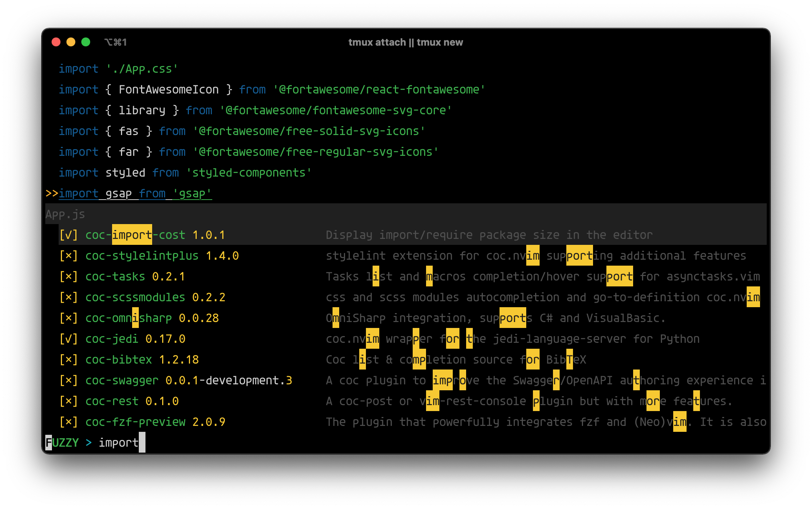The width and height of the screenshot is (812, 509).
Task: Click the 'OmniSharp integration' description
Action: [496, 318]
